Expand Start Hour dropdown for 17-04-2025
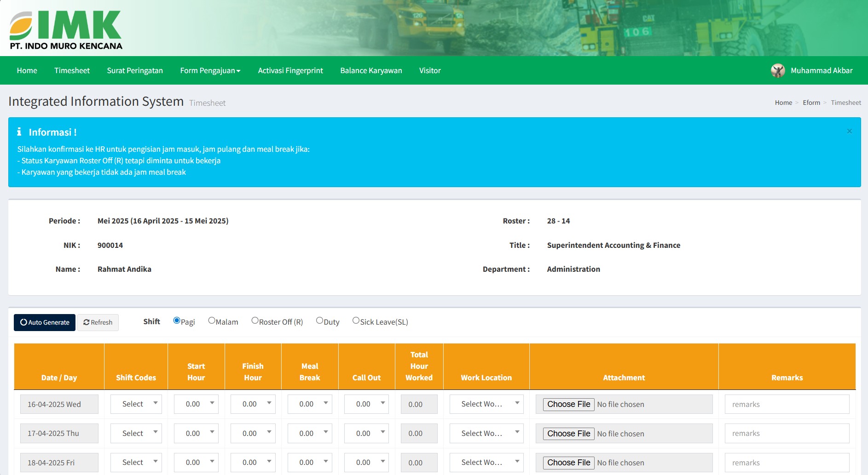The width and height of the screenshot is (868, 475). (196, 433)
